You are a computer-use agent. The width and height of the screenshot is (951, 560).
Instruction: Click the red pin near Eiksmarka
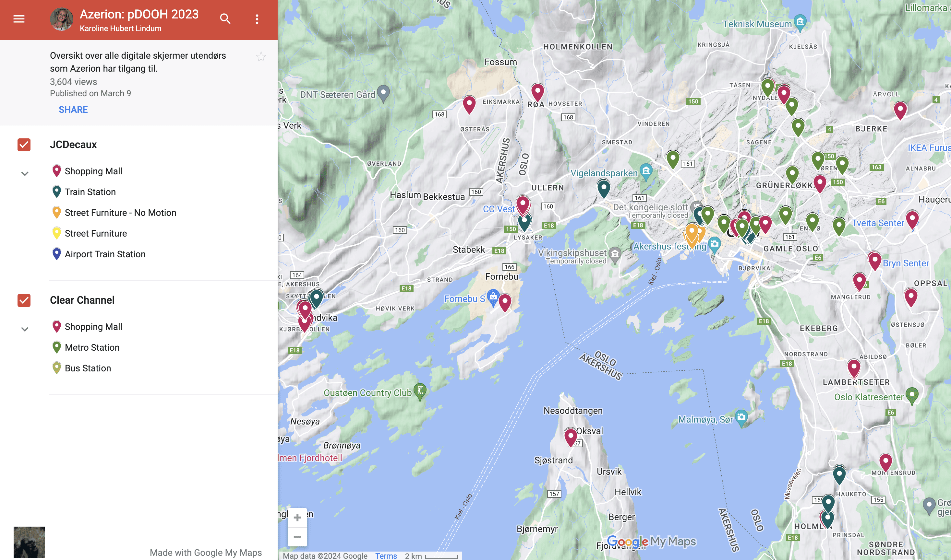(x=469, y=104)
